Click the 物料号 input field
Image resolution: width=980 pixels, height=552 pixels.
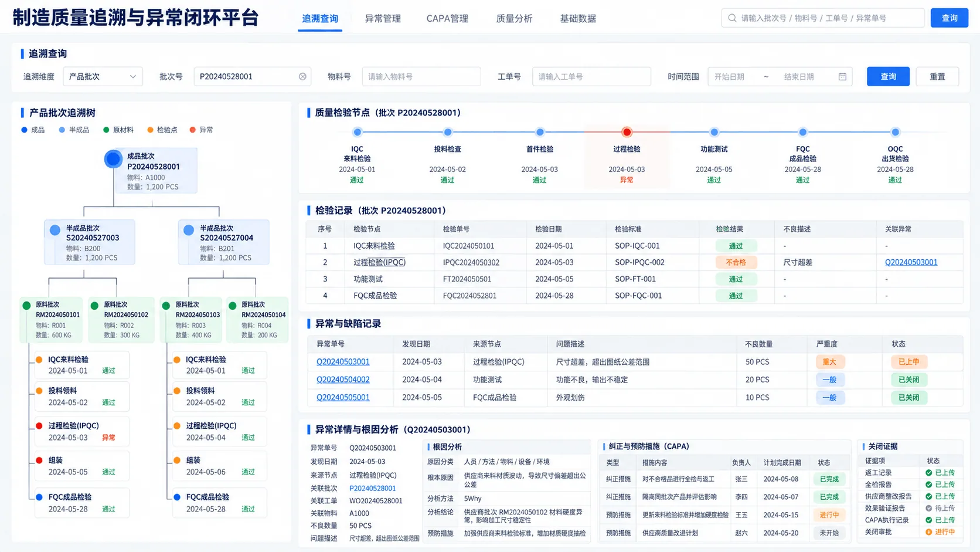[x=421, y=77]
